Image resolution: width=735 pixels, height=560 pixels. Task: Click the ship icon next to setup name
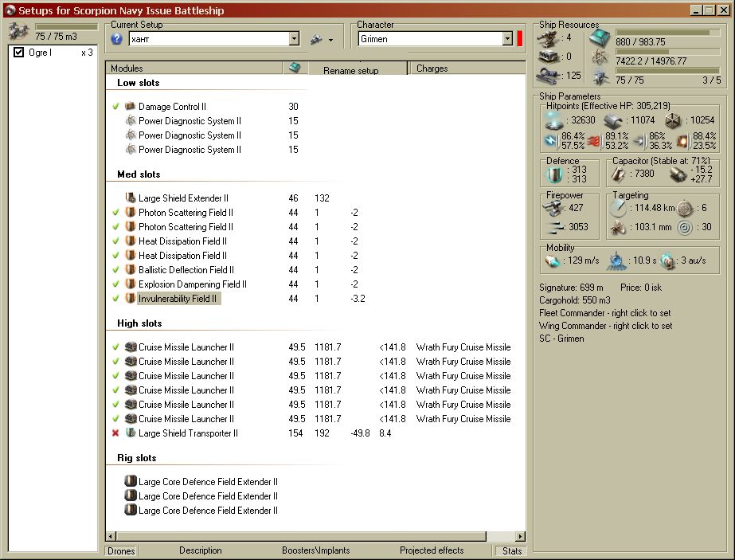click(x=316, y=40)
